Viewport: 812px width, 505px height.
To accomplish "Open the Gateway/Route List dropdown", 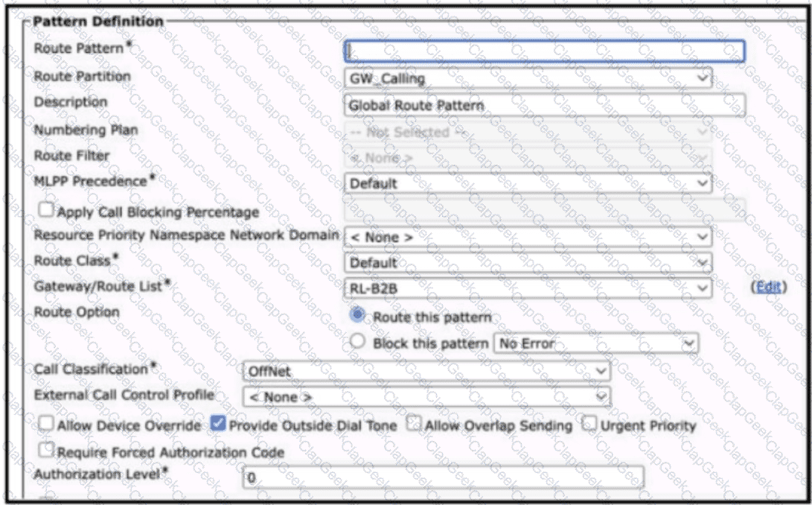I will coord(528,288).
